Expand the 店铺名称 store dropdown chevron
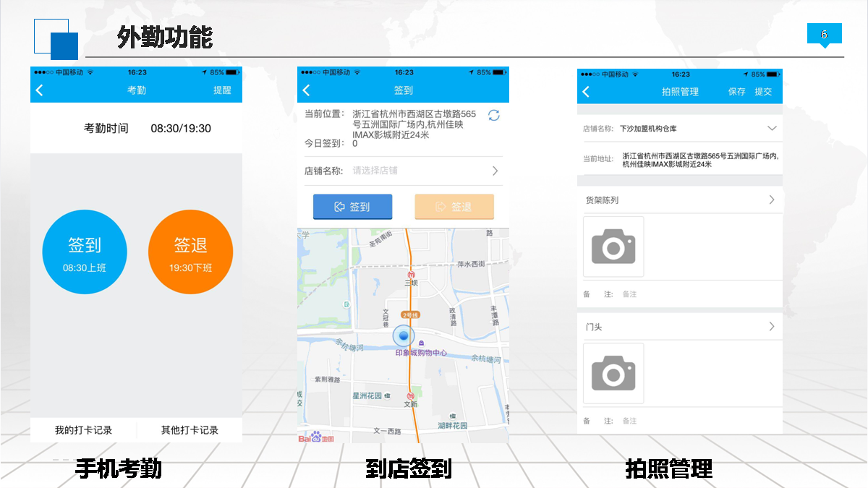This screenshot has height=488, width=868. pyautogui.click(x=772, y=129)
